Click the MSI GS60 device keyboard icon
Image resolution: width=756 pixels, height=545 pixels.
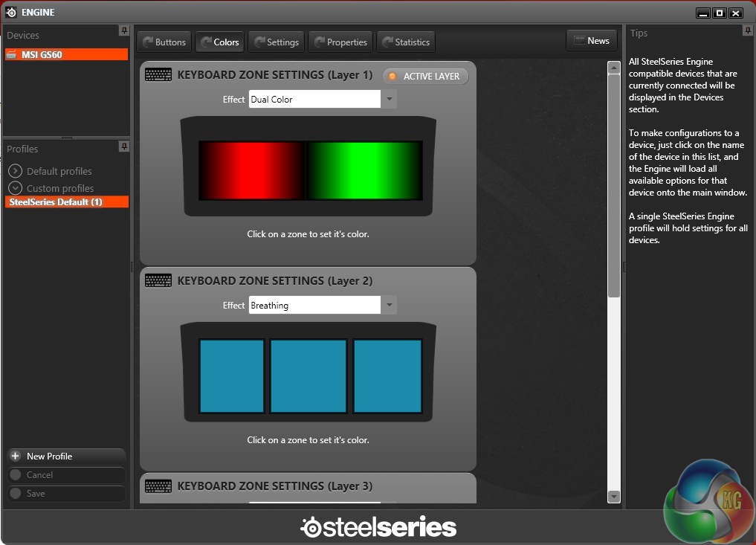[11, 55]
